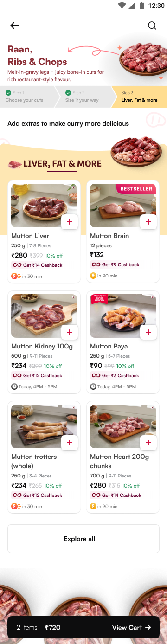Screen dimensions: 167x644
Task: Add Mutton trotters (whole) with plus icon
Action: 70,443
